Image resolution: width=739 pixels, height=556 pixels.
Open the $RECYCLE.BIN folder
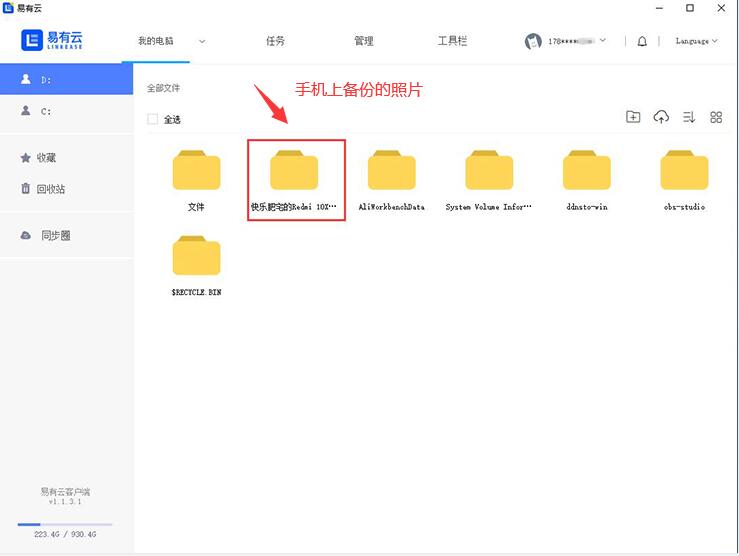point(196,260)
